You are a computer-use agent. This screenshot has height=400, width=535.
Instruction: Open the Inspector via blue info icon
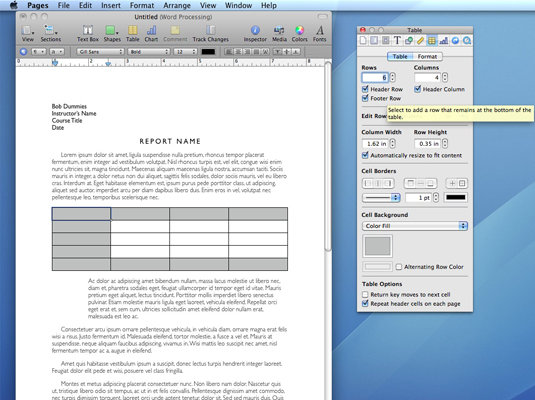[x=255, y=30]
